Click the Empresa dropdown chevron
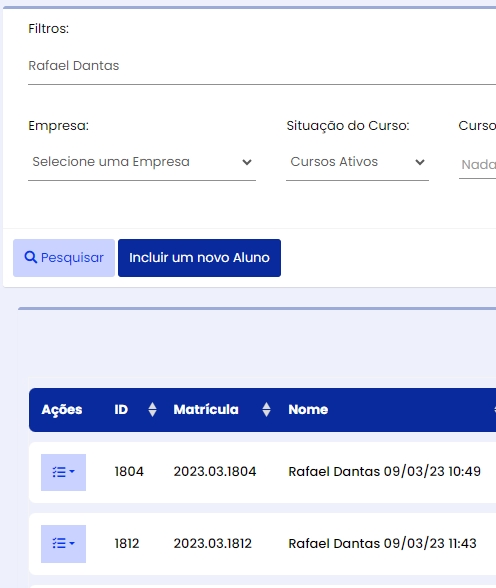This screenshot has width=496, height=588. pyautogui.click(x=247, y=162)
